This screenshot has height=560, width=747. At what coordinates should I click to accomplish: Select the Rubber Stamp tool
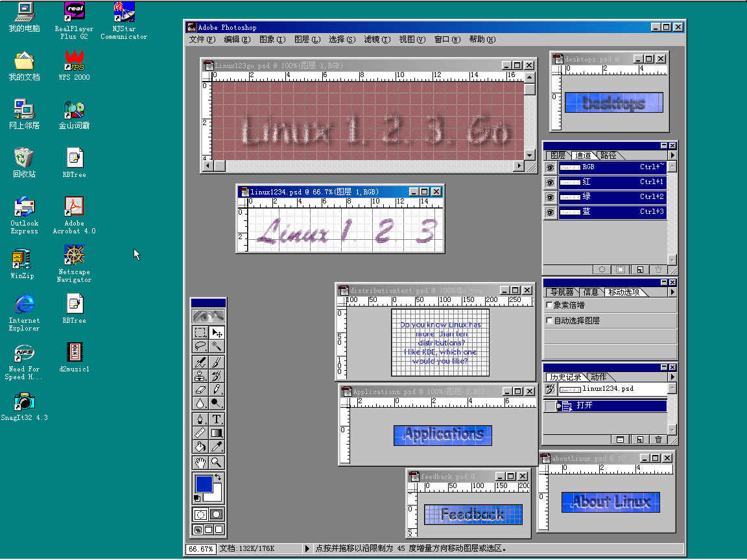click(200, 376)
